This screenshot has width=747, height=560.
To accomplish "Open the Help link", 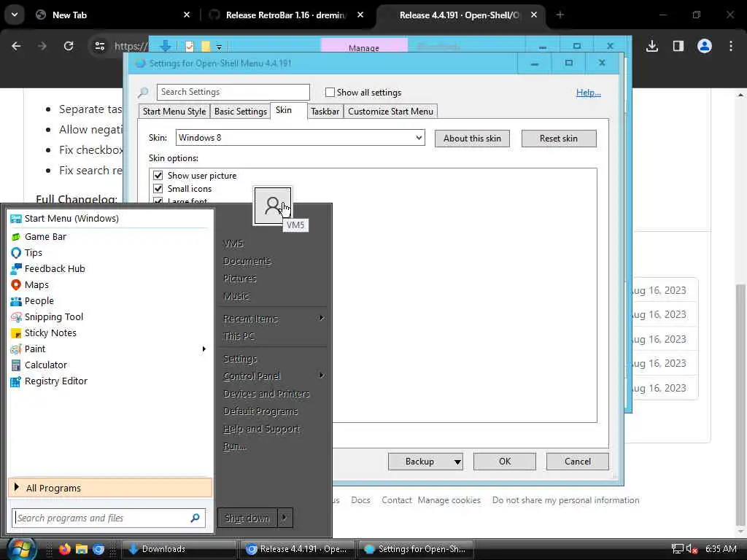I will [x=589, y=93].
